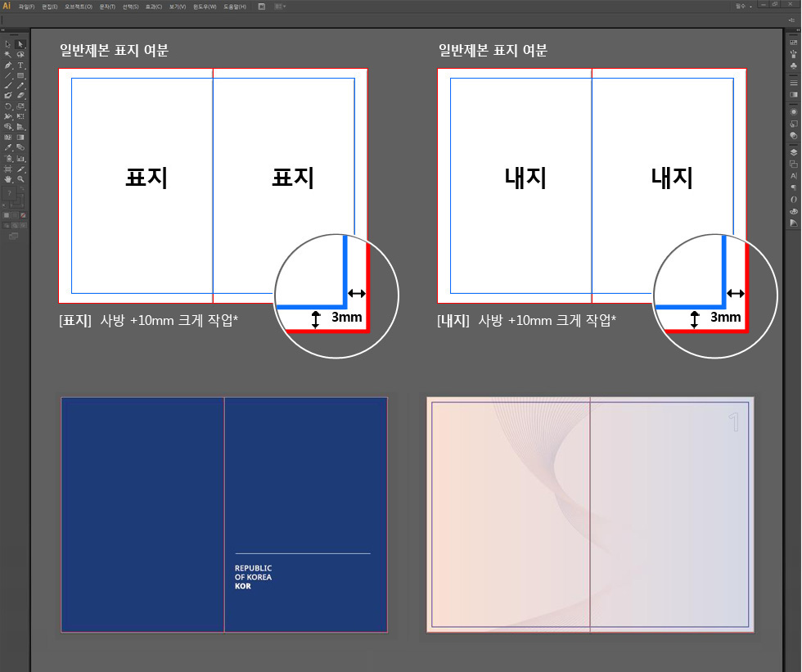
Task: Open the 도움말(H) menu
Action: click(235, 7)
